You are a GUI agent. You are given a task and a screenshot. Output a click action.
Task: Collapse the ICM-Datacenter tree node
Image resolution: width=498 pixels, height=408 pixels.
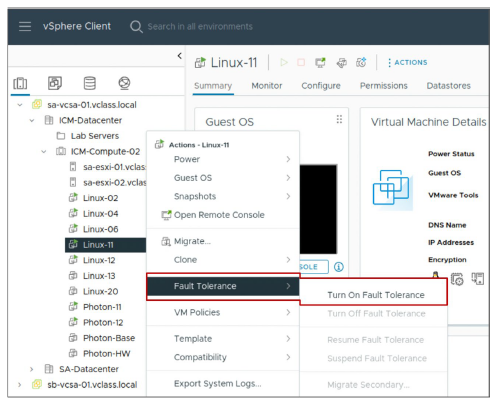tap(32, 120)
